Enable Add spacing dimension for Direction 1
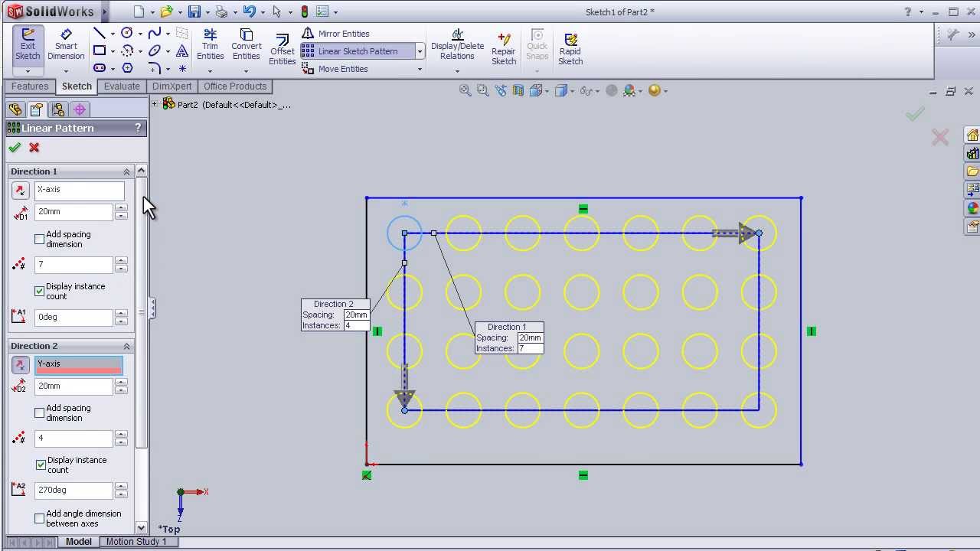 [40, 239]
